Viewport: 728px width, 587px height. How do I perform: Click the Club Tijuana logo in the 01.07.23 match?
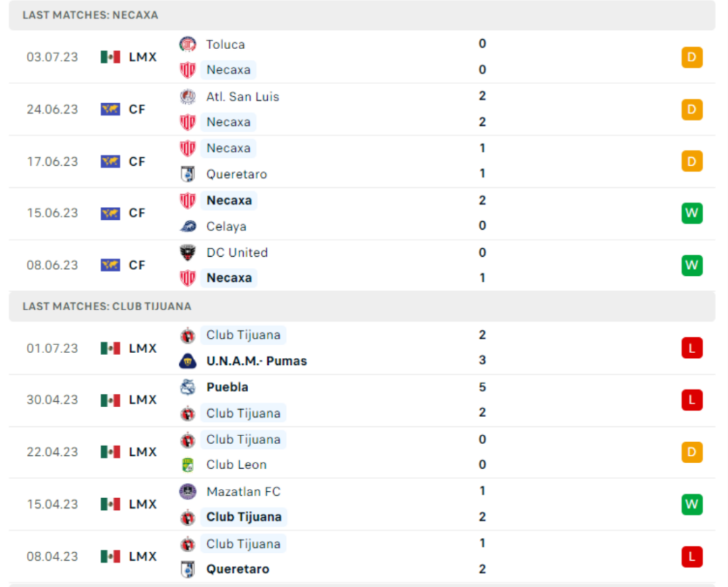click(x=187, y=335)
